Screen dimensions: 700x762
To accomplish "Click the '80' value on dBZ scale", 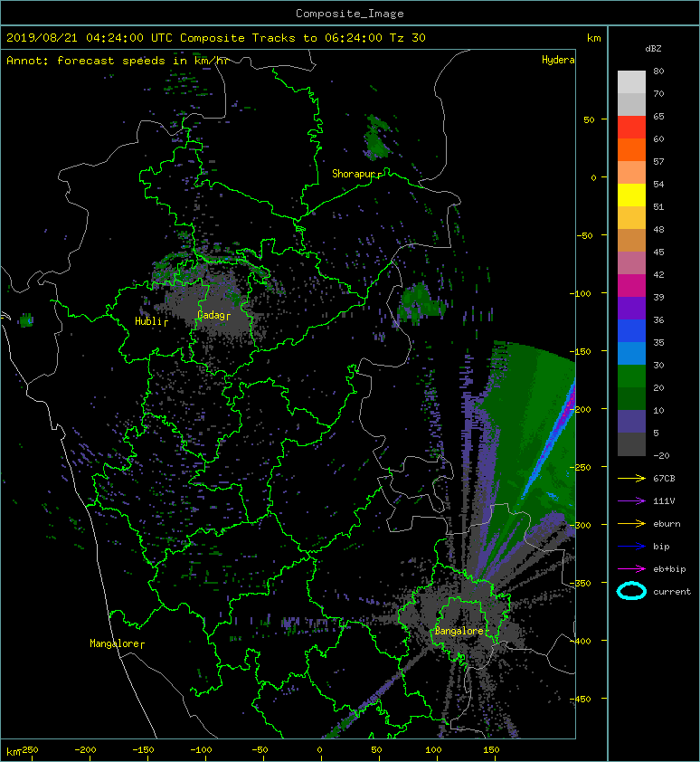I will pyautogui.click(x=658, y=71).
